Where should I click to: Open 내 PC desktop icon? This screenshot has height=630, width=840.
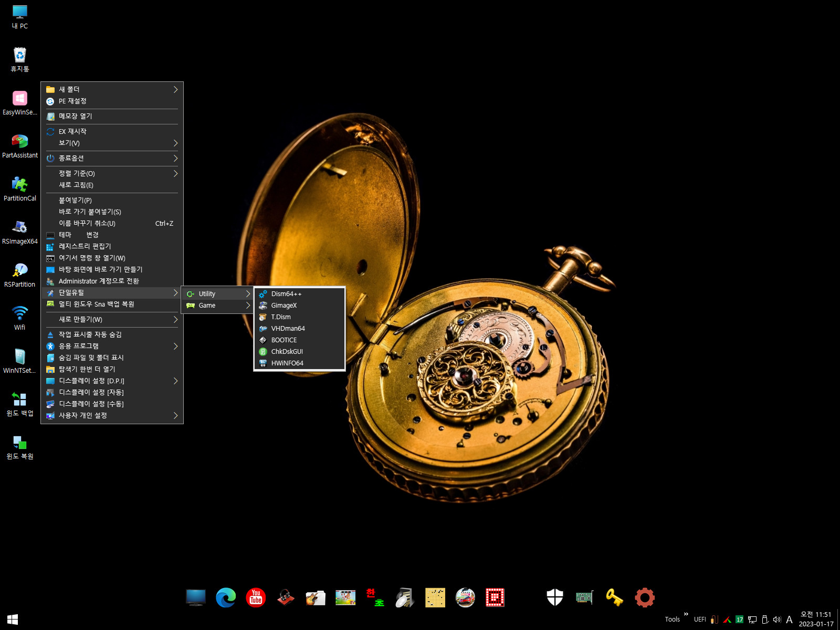coord(20,17)
